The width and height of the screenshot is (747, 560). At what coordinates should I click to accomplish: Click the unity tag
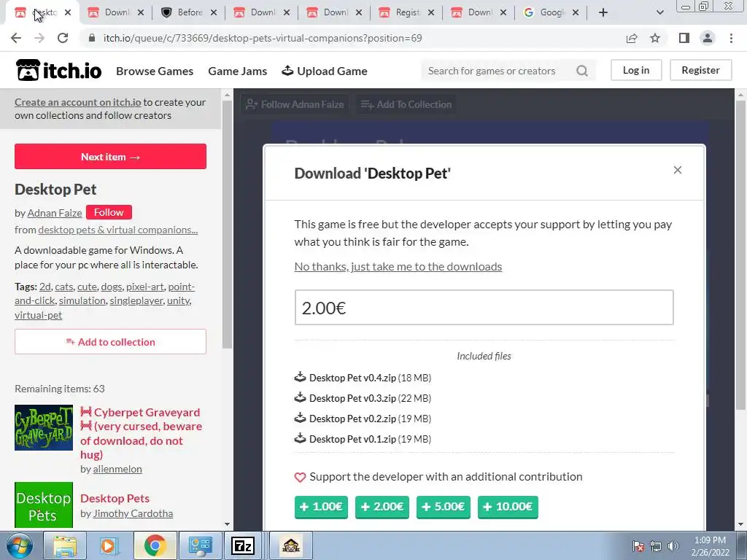click(x=178, y=301)
